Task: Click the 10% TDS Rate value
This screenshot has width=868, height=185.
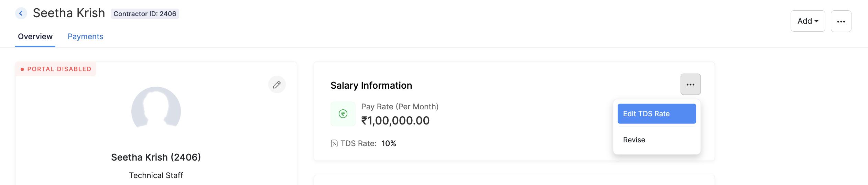Action: pyautogui.click(x=389, y=144)
